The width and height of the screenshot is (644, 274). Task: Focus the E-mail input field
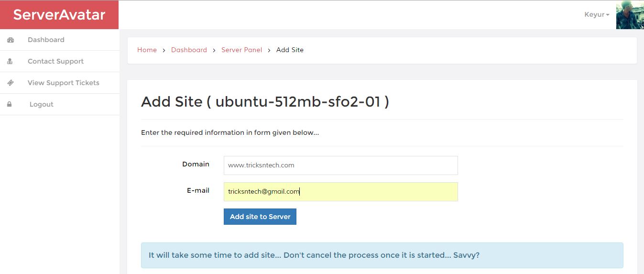pyautogui.click(x=340, y=192)
